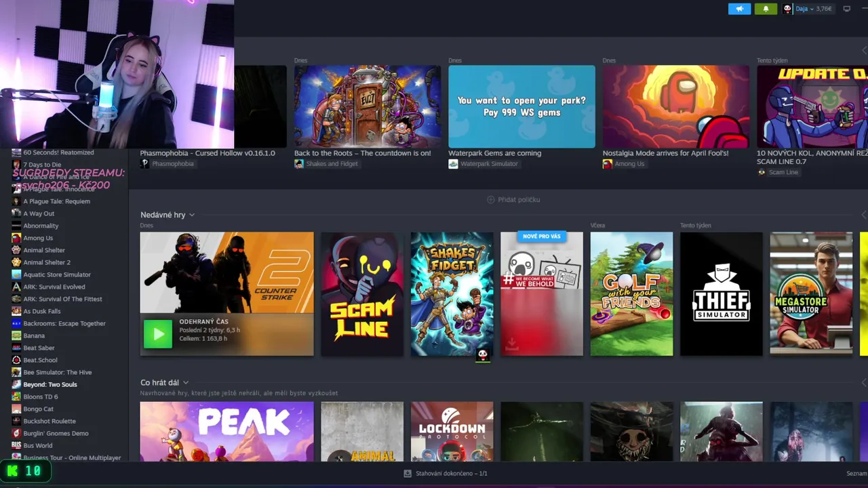Click the ARK: Survival Evolved list icon
This screenshot has width=868, height=488.
point(16,287)
